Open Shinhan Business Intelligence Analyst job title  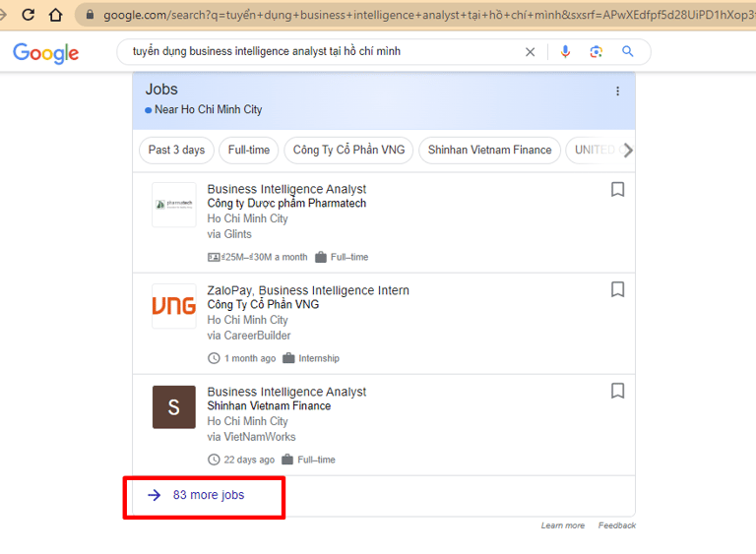[286, 392]
